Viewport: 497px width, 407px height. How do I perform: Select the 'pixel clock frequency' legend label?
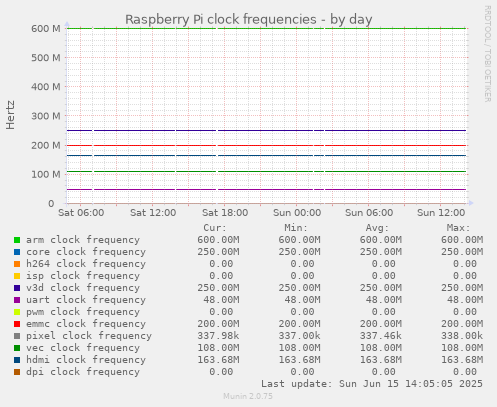point(89,336)
